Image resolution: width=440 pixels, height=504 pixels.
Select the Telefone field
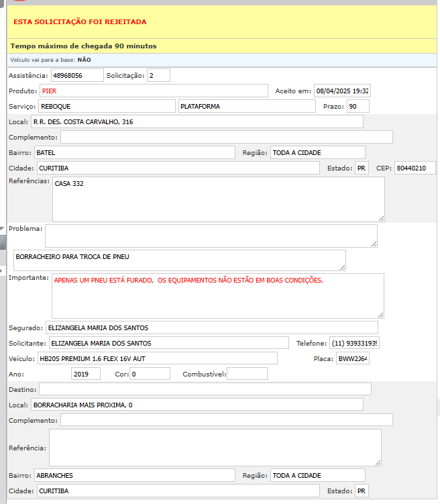click(x=354, y=343)
